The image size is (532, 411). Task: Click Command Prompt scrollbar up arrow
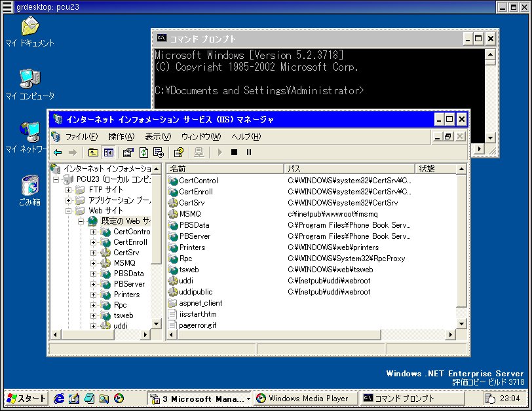[490, 54]
